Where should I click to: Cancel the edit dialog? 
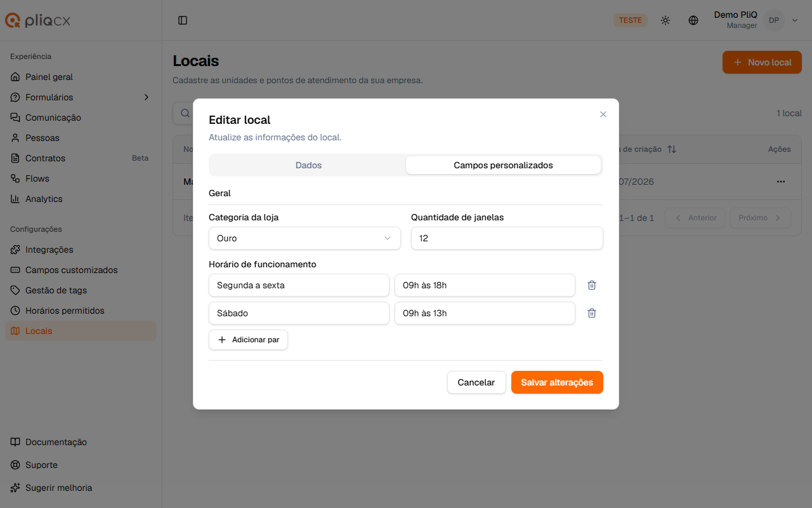pos(476,382)
